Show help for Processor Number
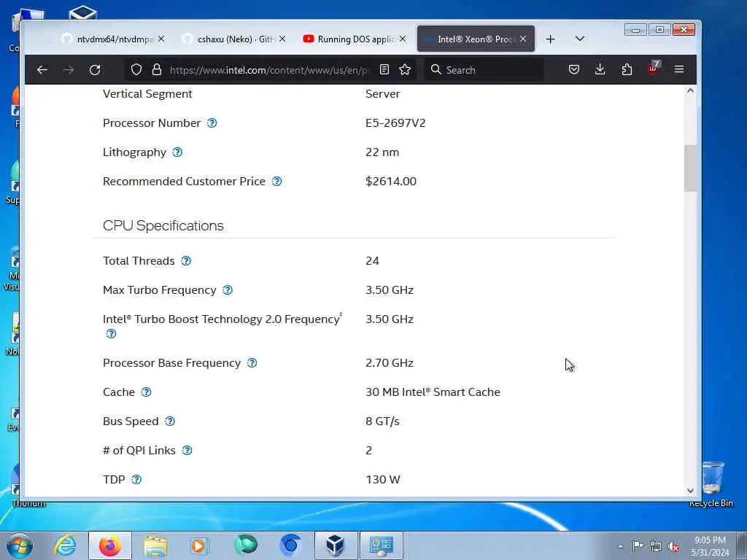 [212, 122]
